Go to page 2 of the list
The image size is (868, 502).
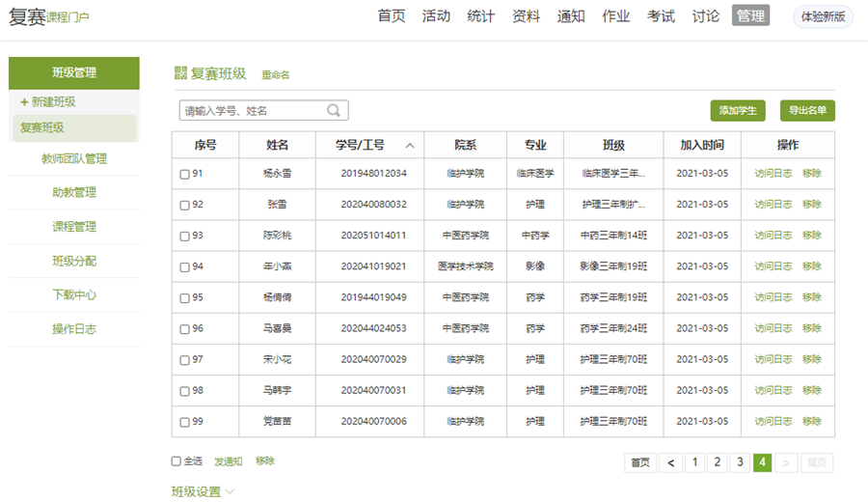[717, 462]
